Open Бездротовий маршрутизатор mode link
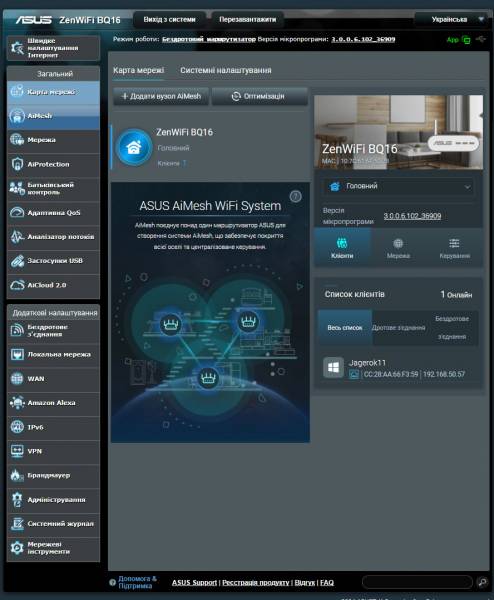494x600 pixels. [209, 39]
